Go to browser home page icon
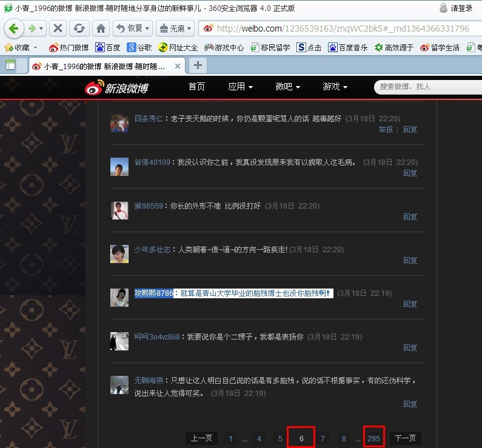Screen dimensions: 482x448 pos(101,28)
